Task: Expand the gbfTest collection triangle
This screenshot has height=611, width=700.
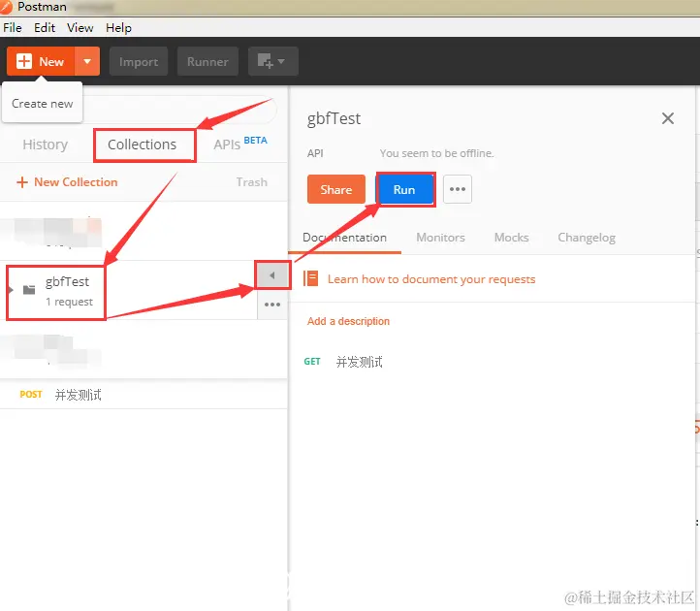Action: [x=12, y=290]
